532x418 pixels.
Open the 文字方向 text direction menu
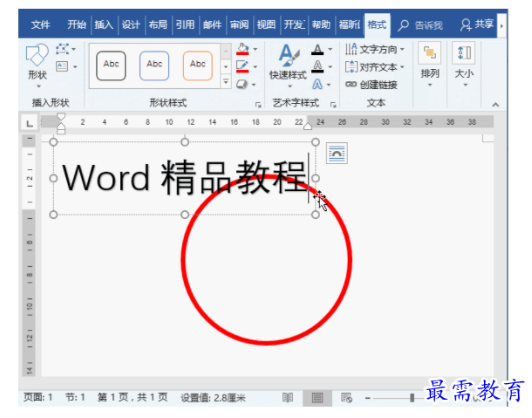pos(374,50)
